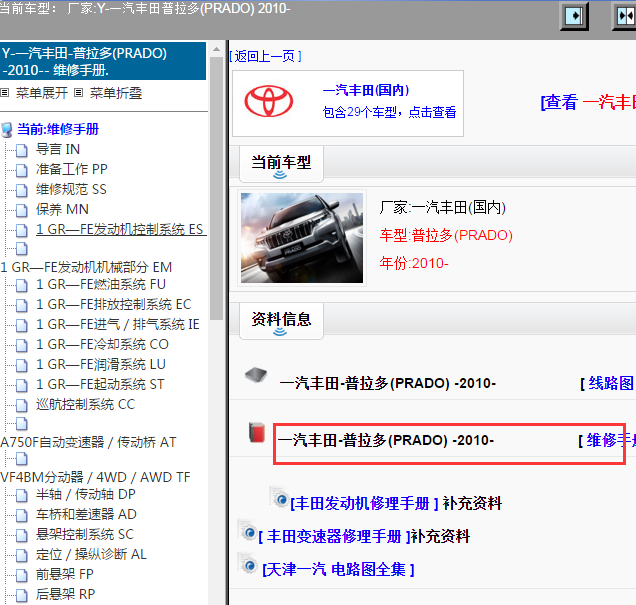Click the page icon beside 车桥和差速器 AD
Image resolution: width=636 pixels, height=605 pixels.
(22, 515)
